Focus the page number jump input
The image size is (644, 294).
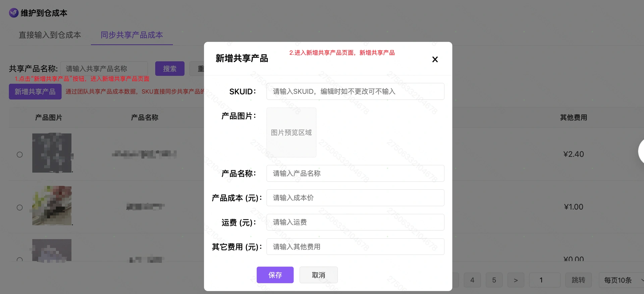click(x=545, y=280)
